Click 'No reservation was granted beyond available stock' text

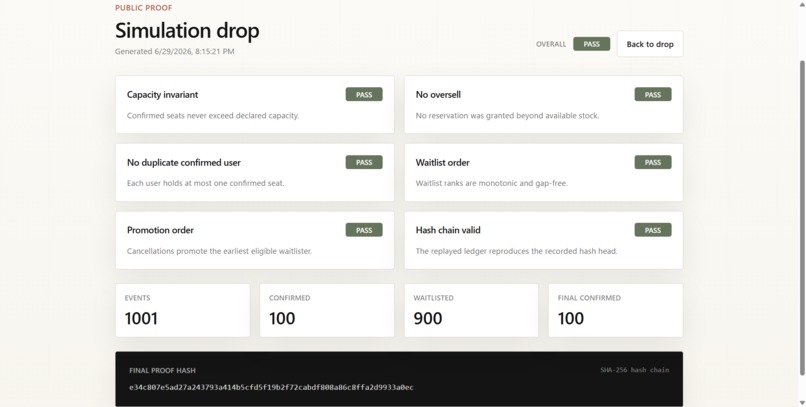coord(507,116)
